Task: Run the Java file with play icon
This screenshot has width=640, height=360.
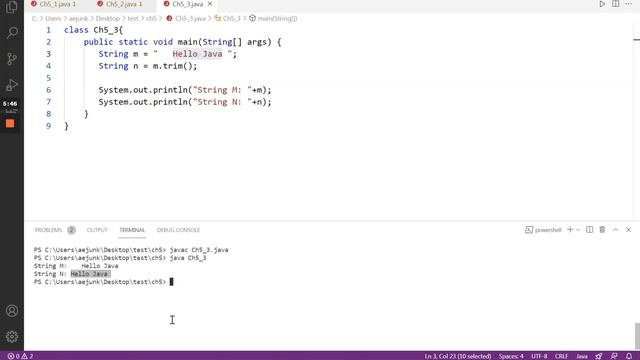Action: 602,4
